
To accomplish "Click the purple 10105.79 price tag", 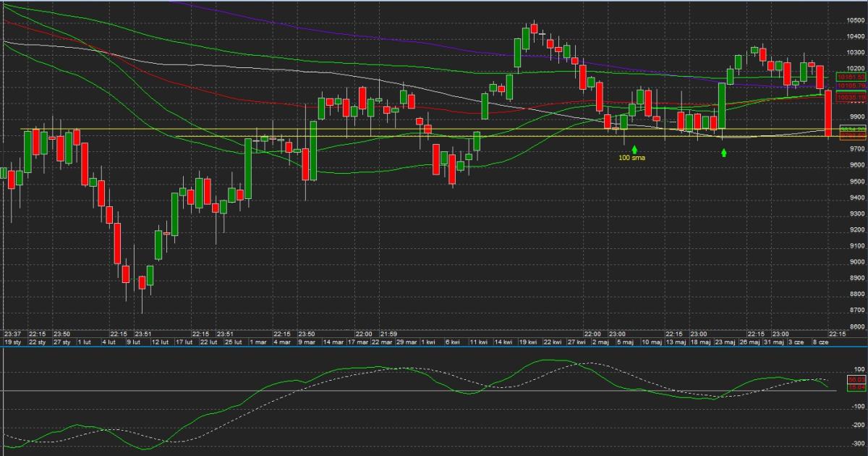I will pyautogui.click(x=851, y=85).
